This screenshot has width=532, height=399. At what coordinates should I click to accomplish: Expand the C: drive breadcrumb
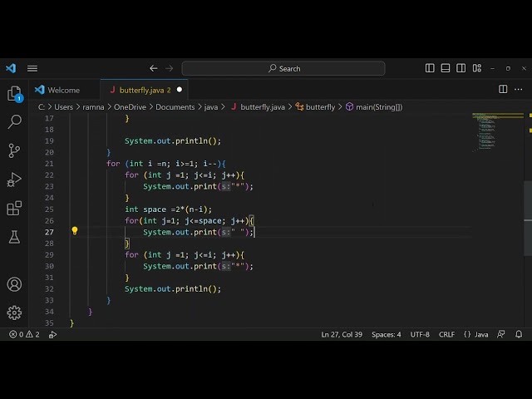pos(42,107)
